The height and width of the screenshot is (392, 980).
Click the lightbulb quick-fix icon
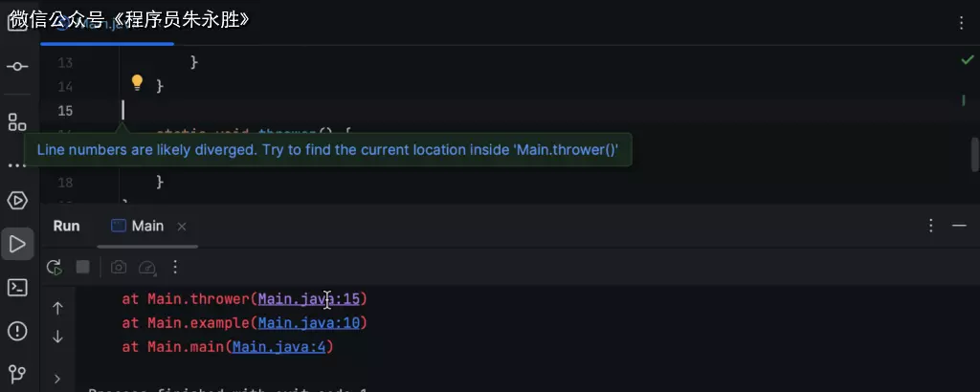click(137, 82)
